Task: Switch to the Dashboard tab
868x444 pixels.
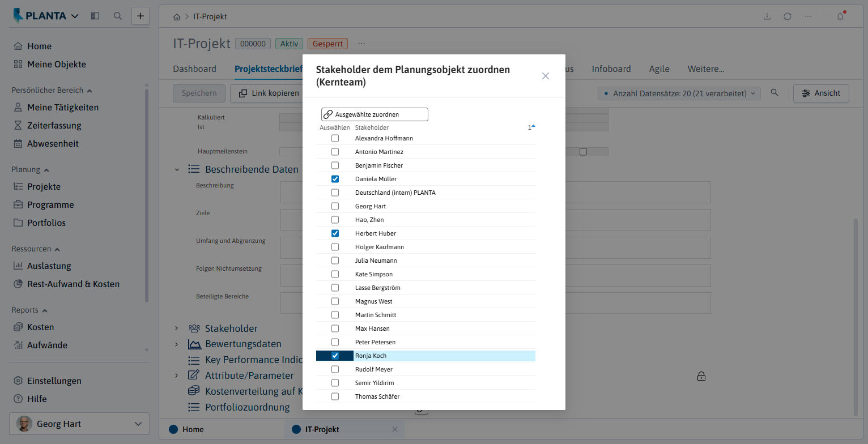Action: [194, 69]
